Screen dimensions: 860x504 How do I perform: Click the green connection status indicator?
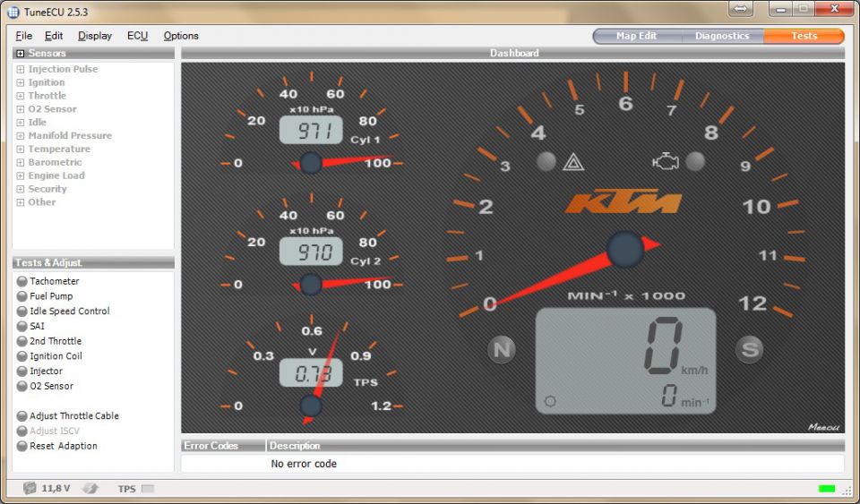[827, 489]
